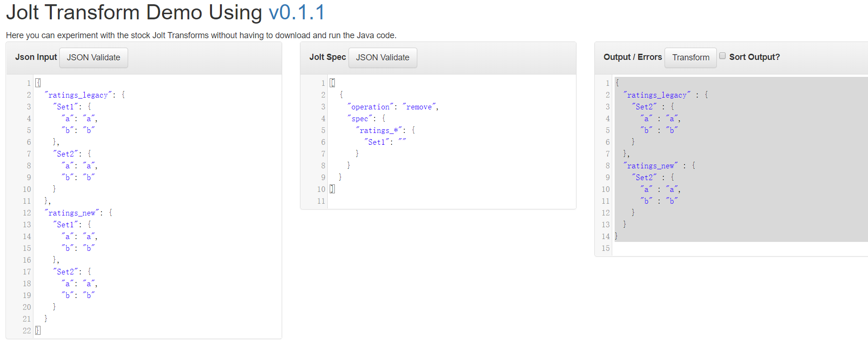Click "ratings_legacy" key in Json Input editor
Viewport: 868px width, 340px height.
[x=79, y=95]
